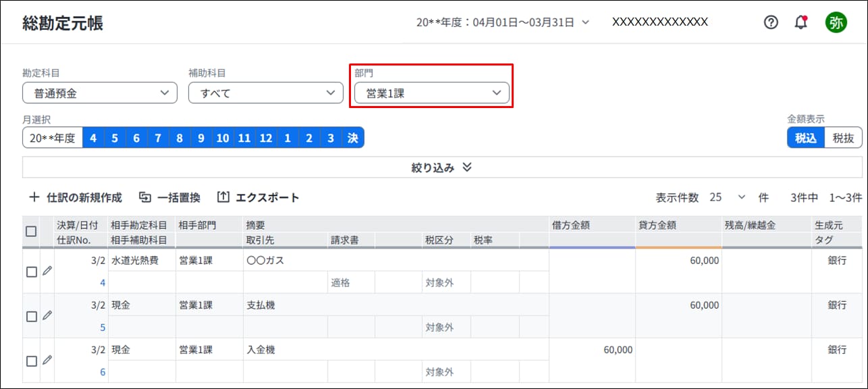The height and width of the screenshot is (389, 868).
Task: Switch amount display to 税抜
Action: (843, 138)
